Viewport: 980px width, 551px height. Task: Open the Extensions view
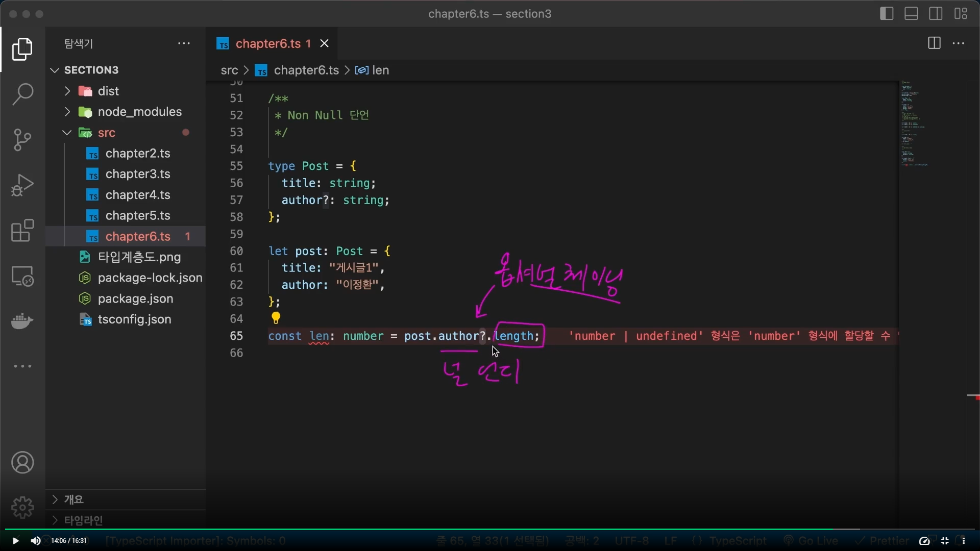[22, 231]
